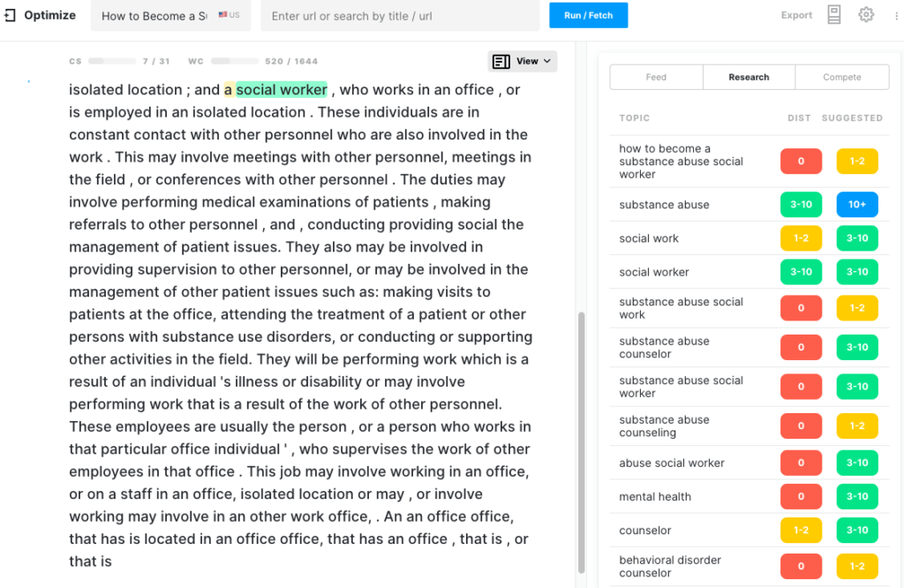This screenshot has height=588, width=904.
Task: Click the blue 10+ badge for substance abuse
Action: point(857,205)
